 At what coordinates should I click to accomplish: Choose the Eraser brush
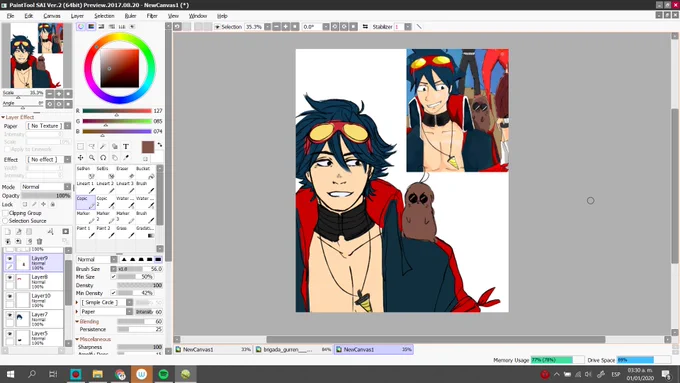pos(126,172)
